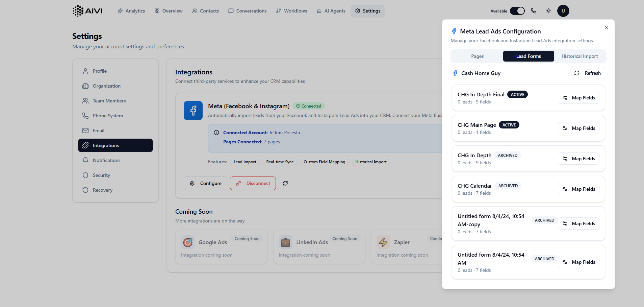Click the Meta Facebook integration icon
The image size is (644, 307).
point(193,111)
